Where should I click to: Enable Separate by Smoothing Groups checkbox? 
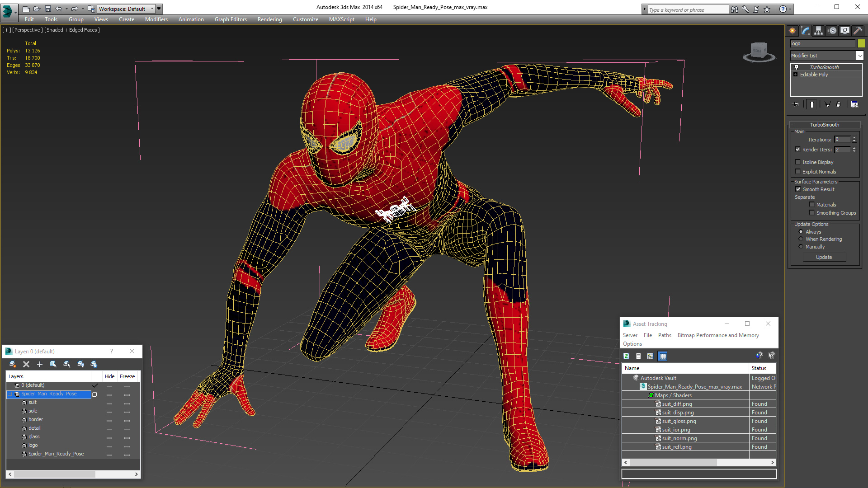pos(812,213)
